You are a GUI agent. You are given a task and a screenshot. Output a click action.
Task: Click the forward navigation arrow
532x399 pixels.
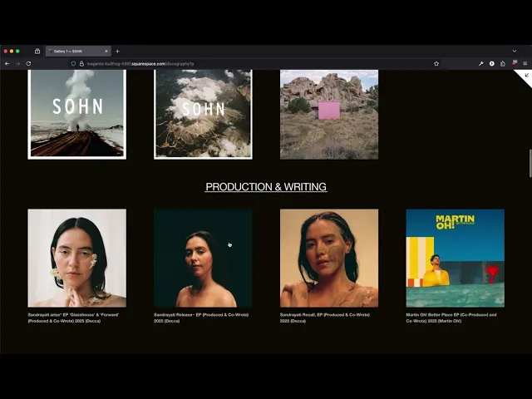coord(17,64)
